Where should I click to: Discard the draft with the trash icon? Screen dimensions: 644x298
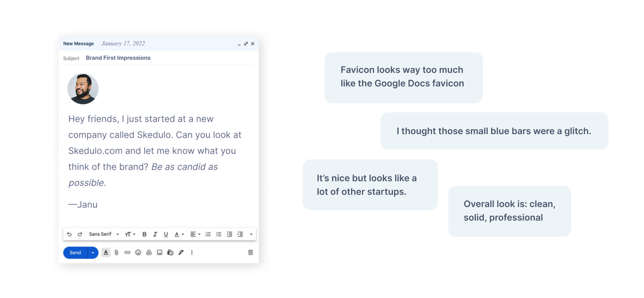tap(251, 253)
